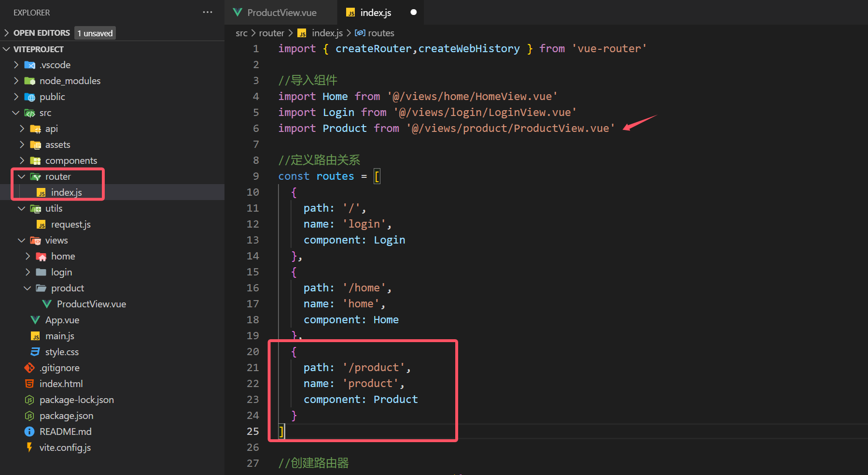The height and width of the screenshot is (475, 868).
Task: Click the 1 unsaved badge
Action: [95, 33]
